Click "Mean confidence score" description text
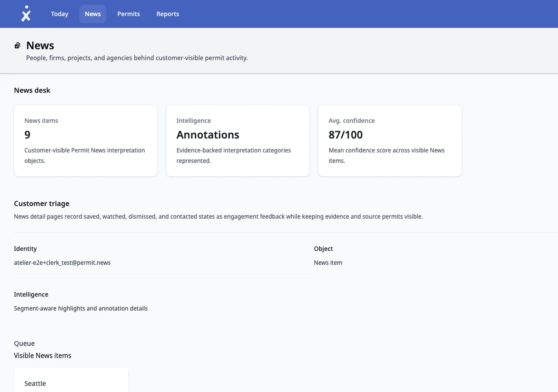 click(x=387, y=155)
